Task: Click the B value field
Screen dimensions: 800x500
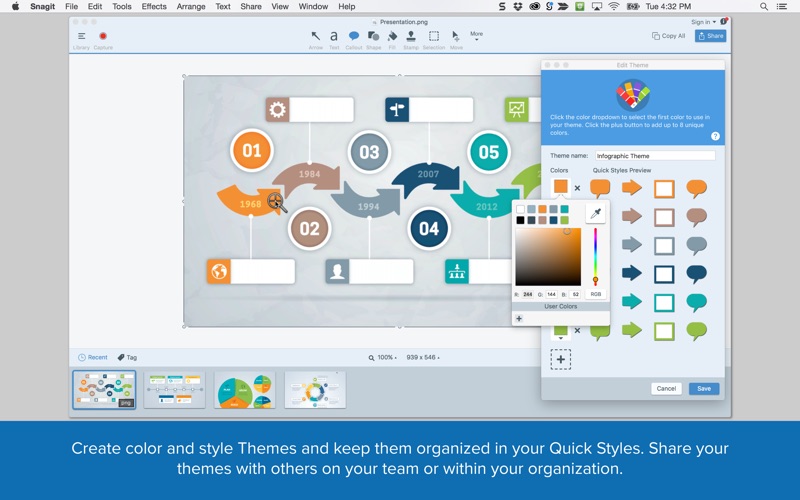Action: tap(575, 294)
